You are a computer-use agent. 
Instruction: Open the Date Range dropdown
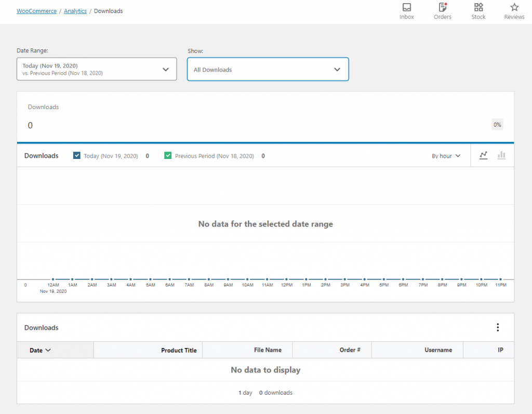(97, 69)
